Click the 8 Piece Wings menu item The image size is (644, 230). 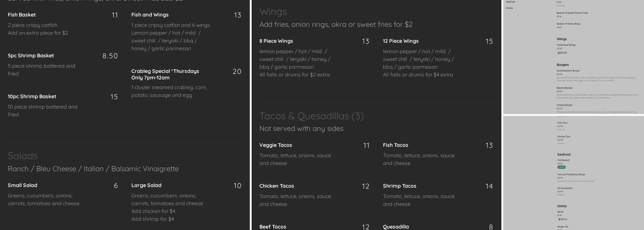[276, 41]
